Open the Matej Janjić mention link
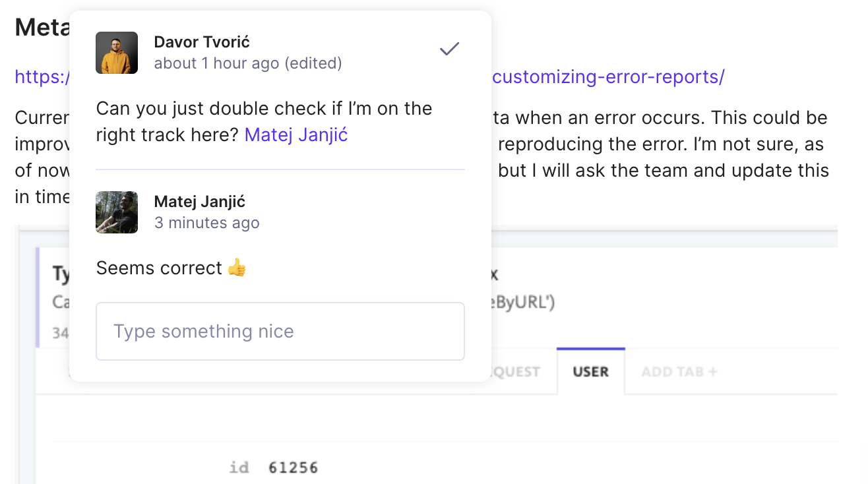This screenshot has height=484, width=868. click(x=296, y=135)
